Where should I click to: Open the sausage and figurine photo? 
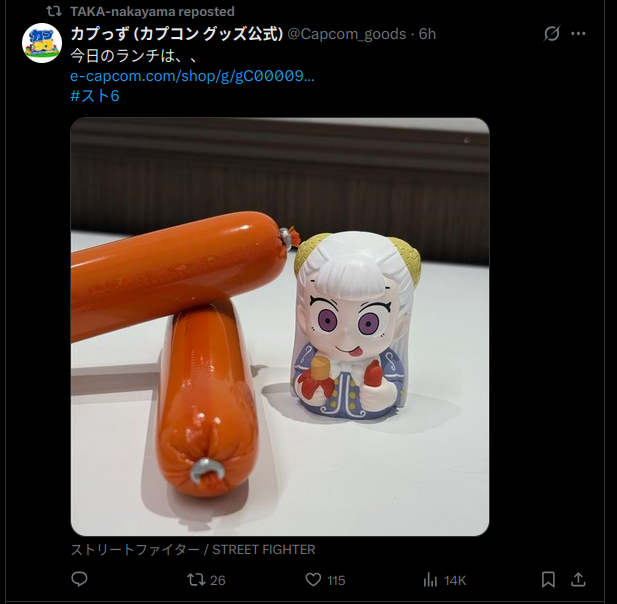point(280,327)
